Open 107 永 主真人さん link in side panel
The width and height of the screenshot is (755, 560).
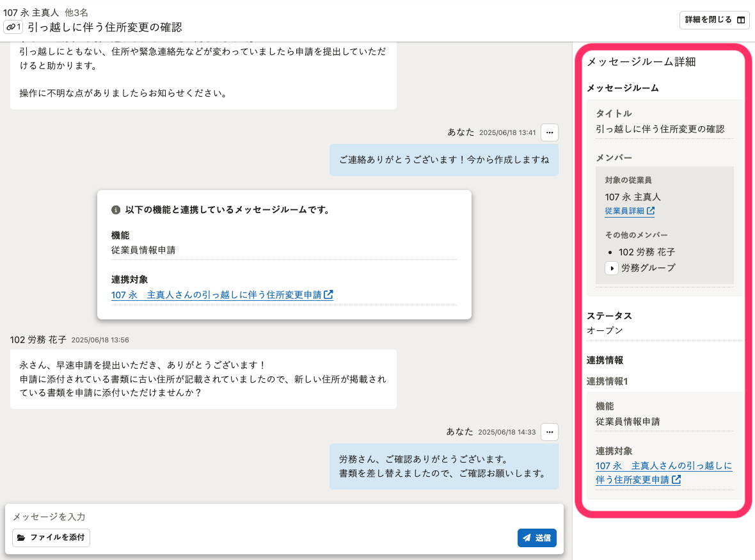click(x=664, y=466)
